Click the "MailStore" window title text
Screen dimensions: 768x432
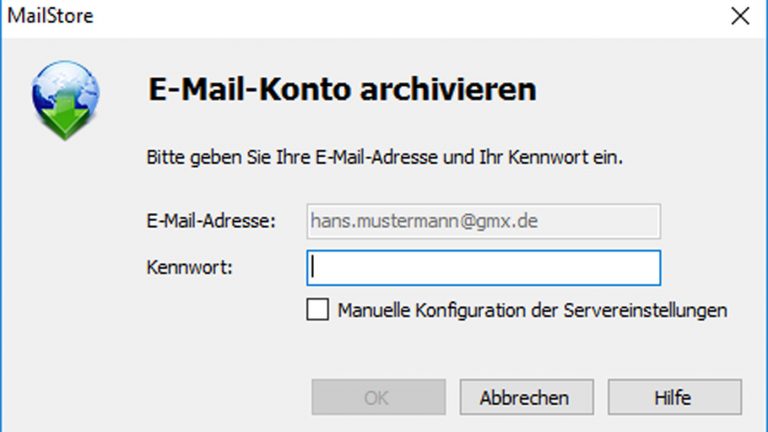[50, 15]
